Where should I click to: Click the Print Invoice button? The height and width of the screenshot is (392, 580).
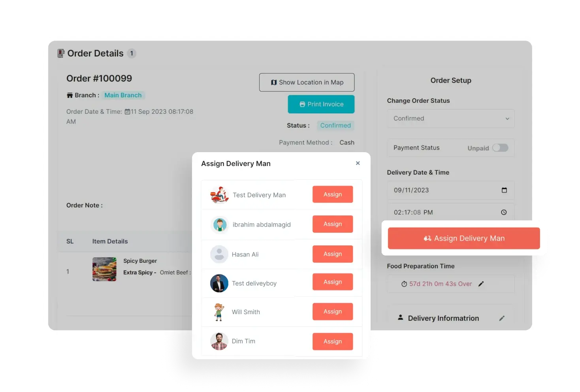[x=321, y=104]
